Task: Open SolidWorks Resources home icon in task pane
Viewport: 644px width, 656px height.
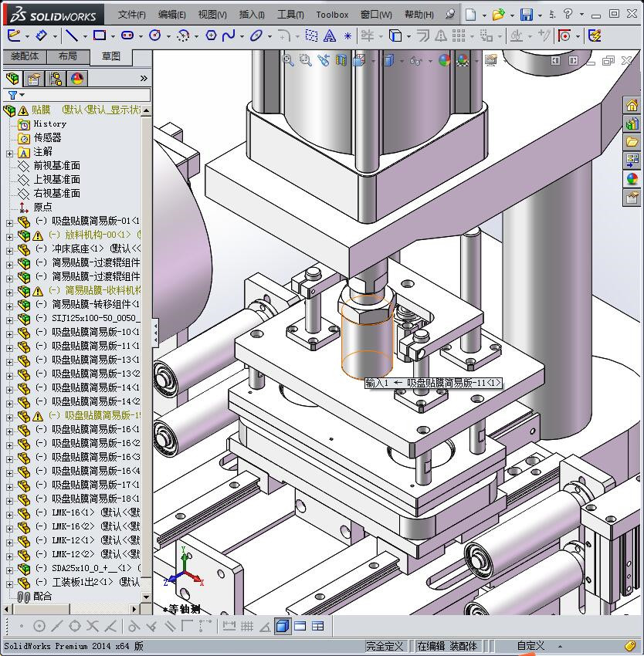Action: (632, 106)
